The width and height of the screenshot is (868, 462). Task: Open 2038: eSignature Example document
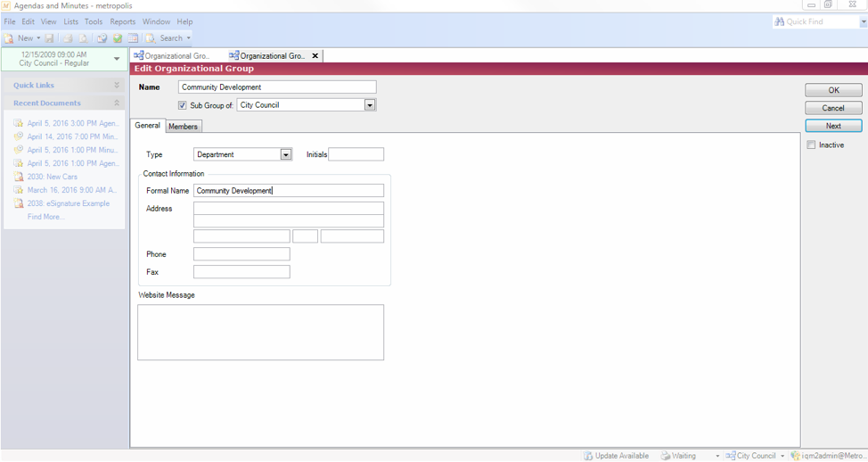pyautogui.click(x=69, y=203)
